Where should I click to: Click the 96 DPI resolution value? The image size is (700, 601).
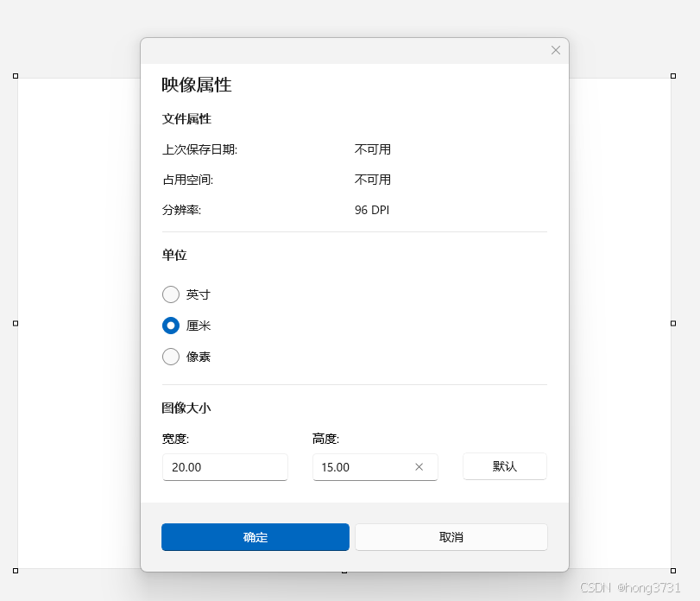pos(372,210)
